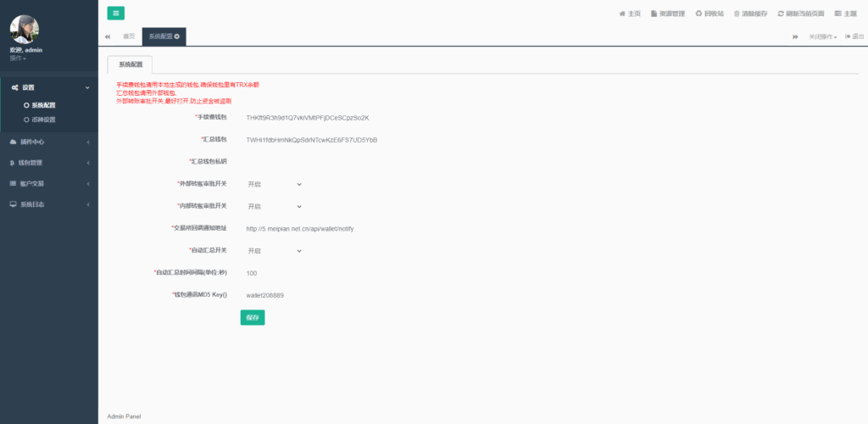This screenshot has width=868, height=424.
Task: Toggle sidebar with the green hamburger button
Action: point(115,13)
